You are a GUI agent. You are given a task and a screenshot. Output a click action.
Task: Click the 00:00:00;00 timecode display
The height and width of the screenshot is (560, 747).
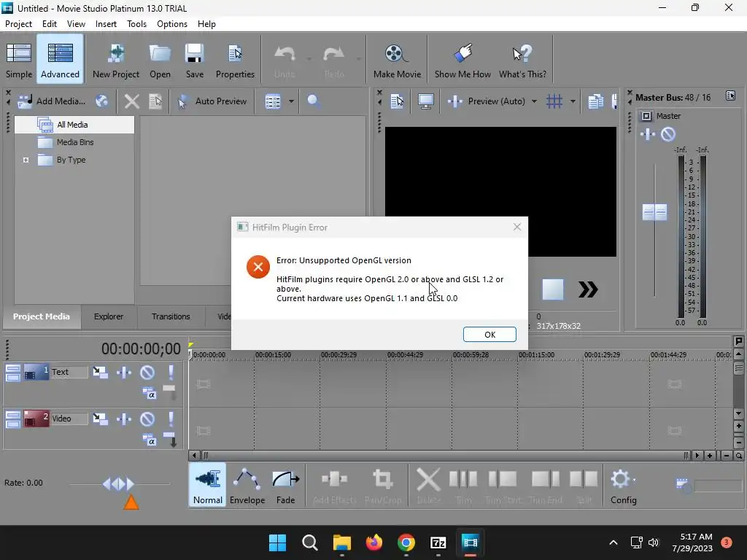click(141, 349)
